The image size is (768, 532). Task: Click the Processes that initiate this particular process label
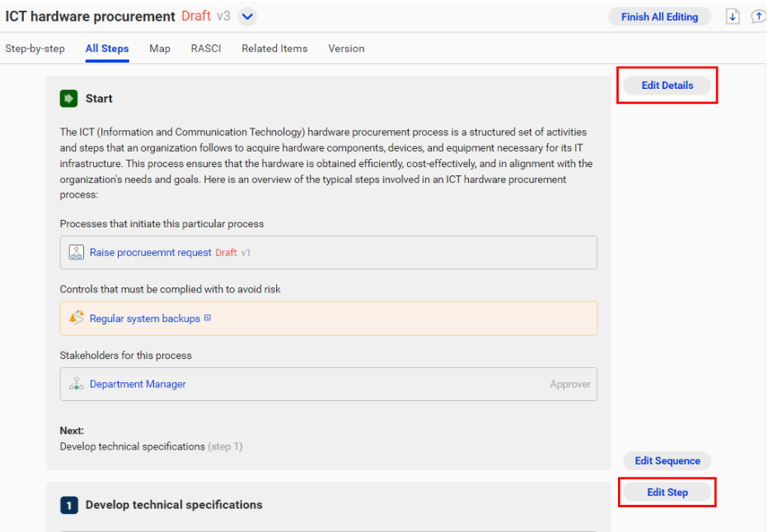coord(162,224)
